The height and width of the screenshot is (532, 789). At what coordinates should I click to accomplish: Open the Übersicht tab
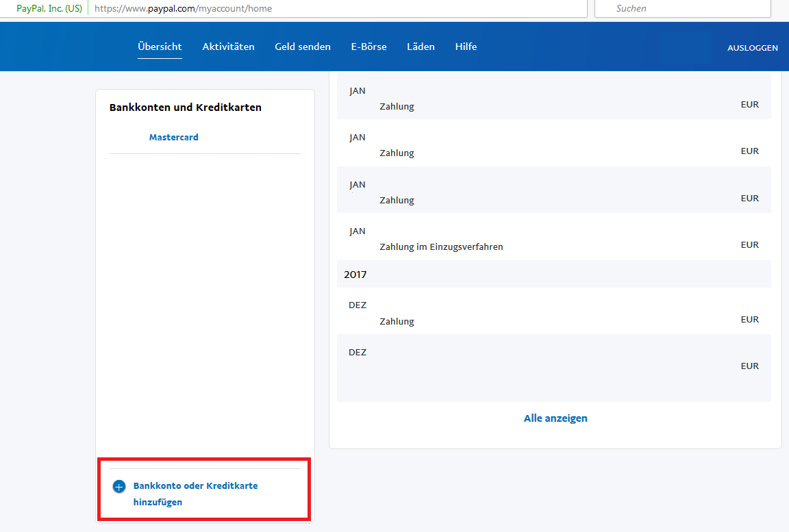[160, 47]
